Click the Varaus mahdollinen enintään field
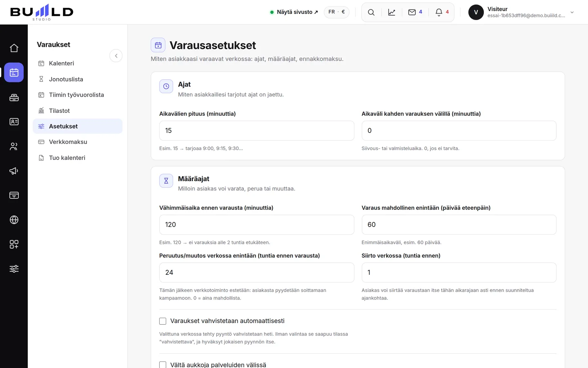 pyautogui.click(x=459, y=224)
